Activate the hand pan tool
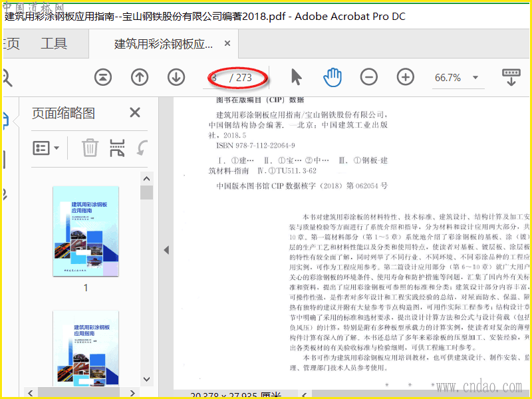This screenshot has width=532, height=399. (x=332, y=77)
